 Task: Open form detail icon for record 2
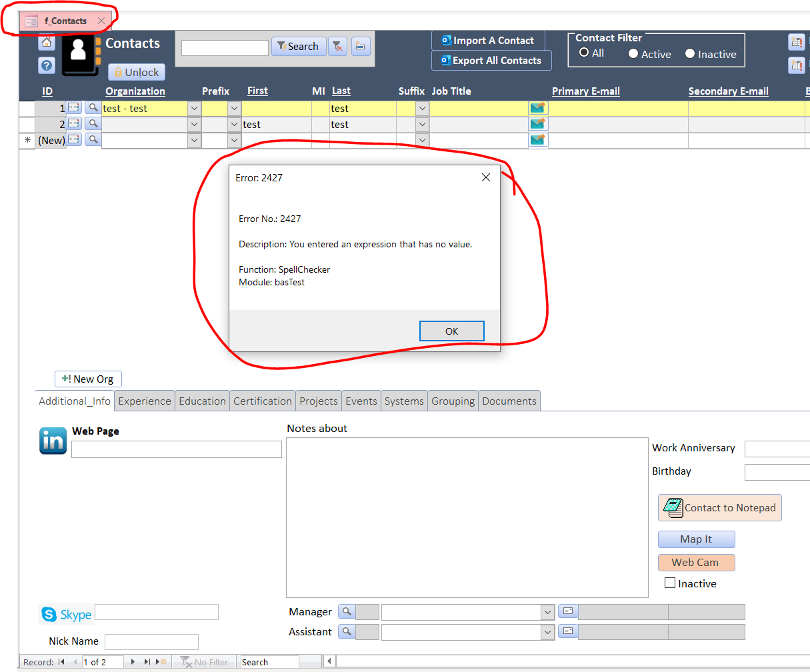[x=74, y=123]
